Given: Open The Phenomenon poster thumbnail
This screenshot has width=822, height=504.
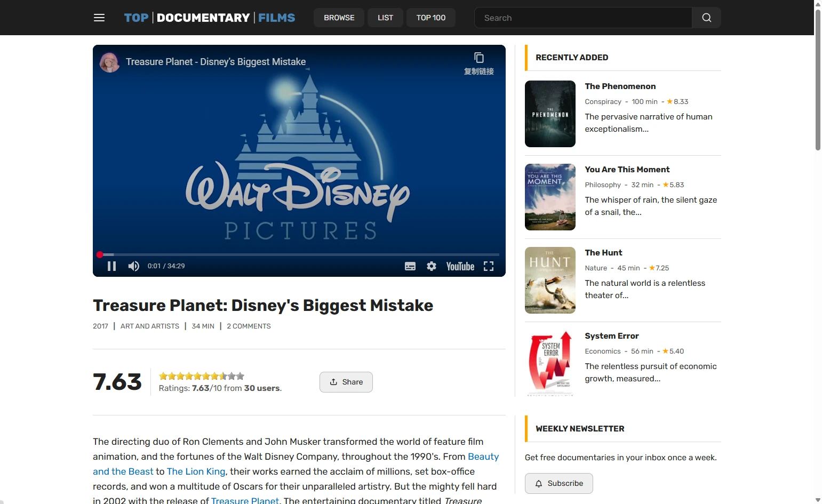Looking at the screenshot, I should (x=550, y=114).
